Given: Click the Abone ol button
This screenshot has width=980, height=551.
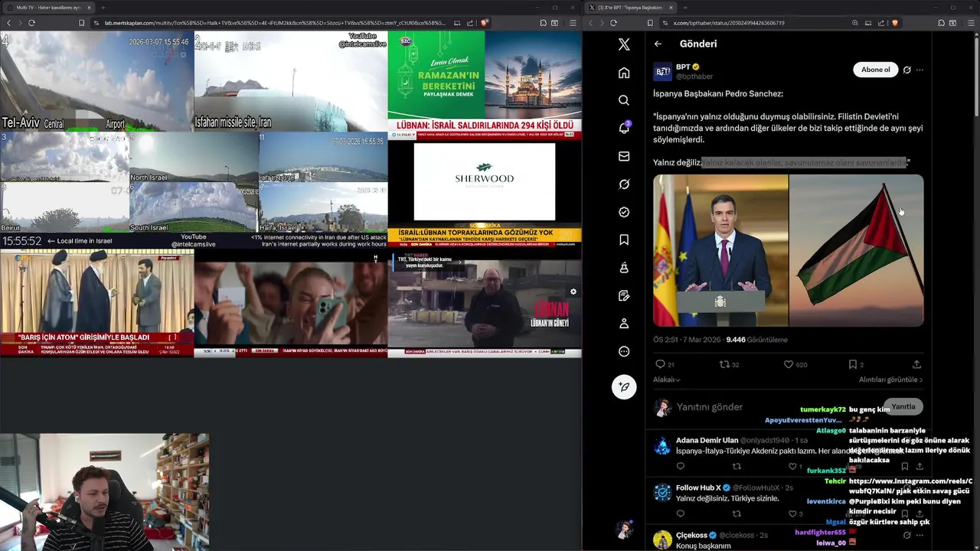Looking at the screenshot, I should pos(875,70).
